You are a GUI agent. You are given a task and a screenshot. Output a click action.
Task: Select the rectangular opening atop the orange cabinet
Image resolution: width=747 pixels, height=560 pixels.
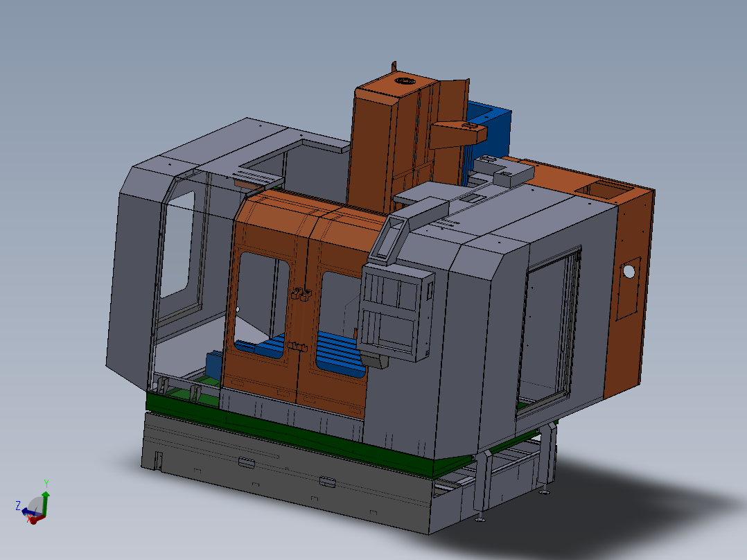(603, 189)
